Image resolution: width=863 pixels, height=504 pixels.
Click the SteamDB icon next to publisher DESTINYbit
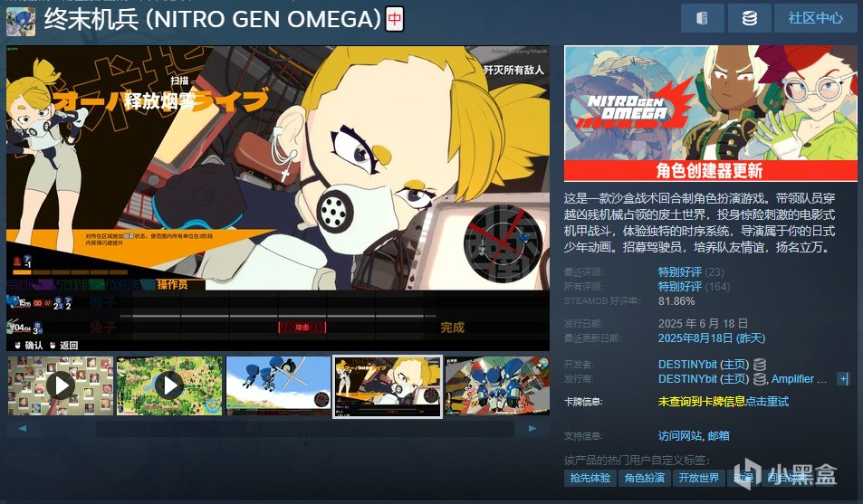click(760, 378)
